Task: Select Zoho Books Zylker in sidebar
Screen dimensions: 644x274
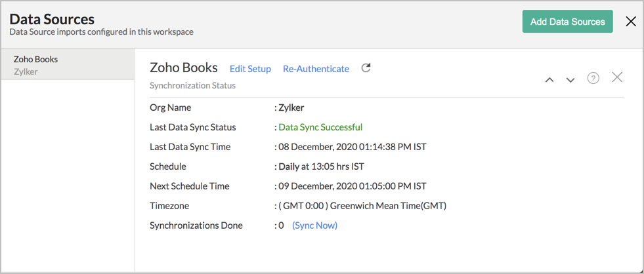Action: [68, 65]
